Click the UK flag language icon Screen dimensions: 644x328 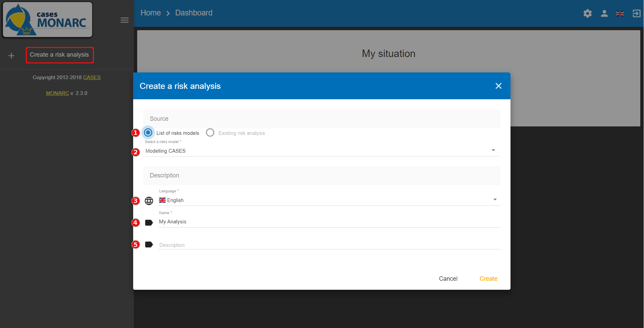point(620,13)
